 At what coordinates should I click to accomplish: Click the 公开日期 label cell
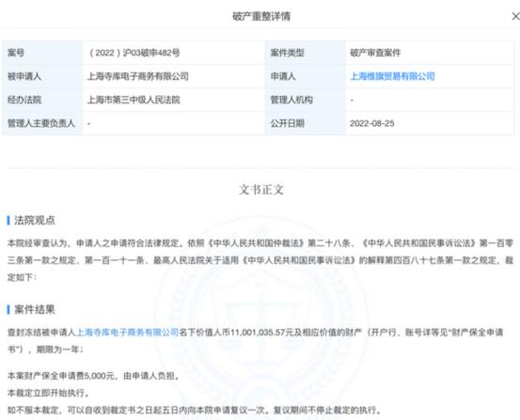pyautogui.click(x=306, y=123)
